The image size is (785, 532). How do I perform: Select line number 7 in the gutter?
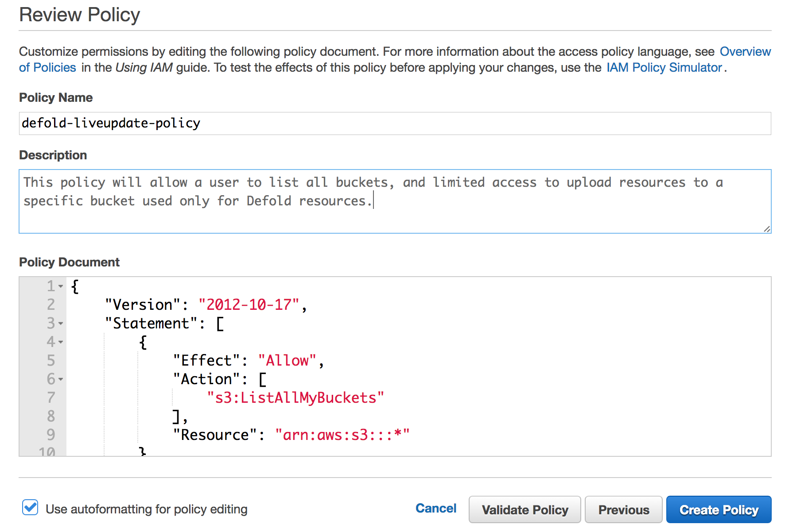click(51, 397)
